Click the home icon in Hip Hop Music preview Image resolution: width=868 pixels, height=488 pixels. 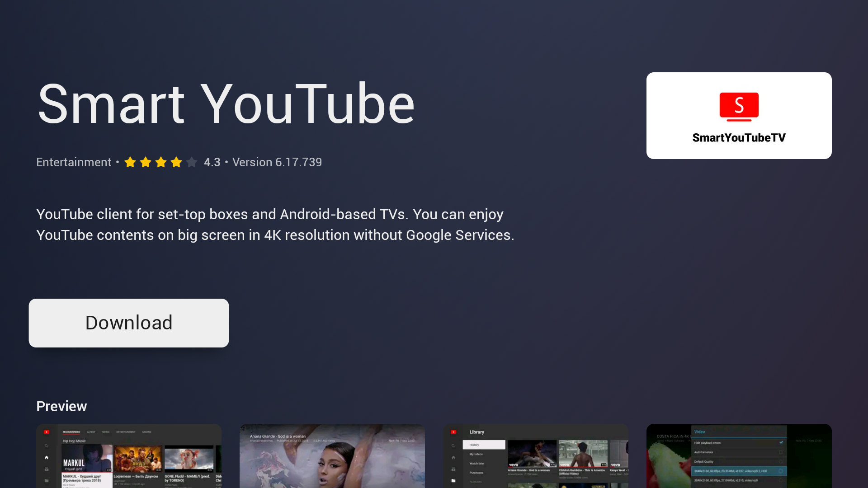(x=47, y=457)
